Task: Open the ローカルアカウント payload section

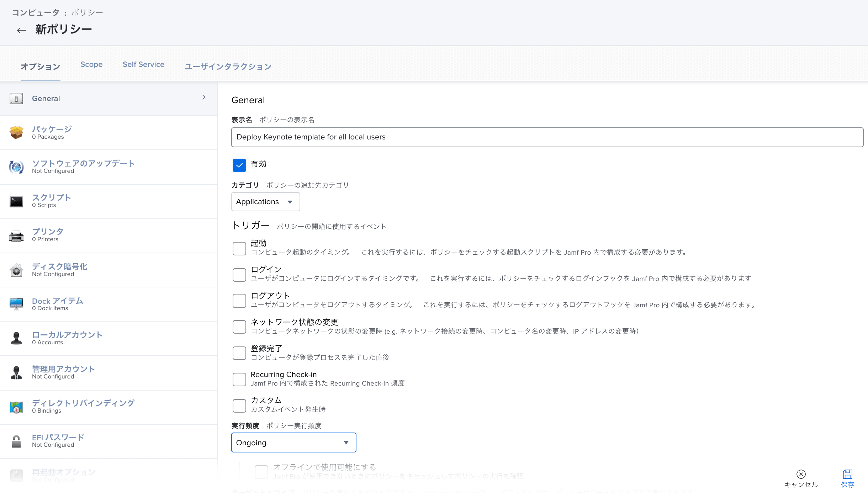Action: [x=108, y=338]
